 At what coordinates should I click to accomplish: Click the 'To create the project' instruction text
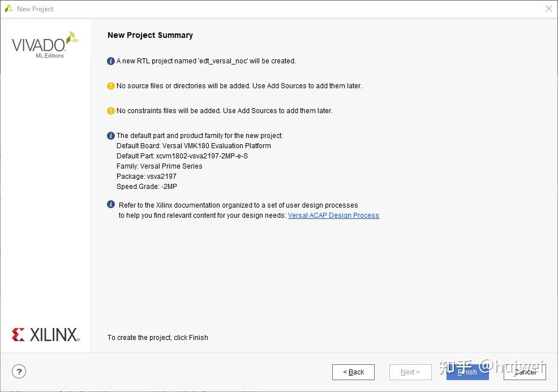point(158,338)
